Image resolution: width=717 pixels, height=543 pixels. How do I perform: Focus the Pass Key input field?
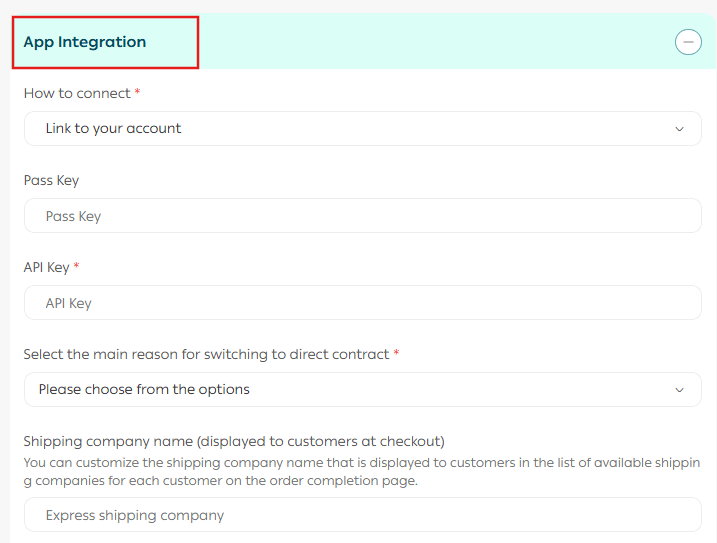coord(362,216)
